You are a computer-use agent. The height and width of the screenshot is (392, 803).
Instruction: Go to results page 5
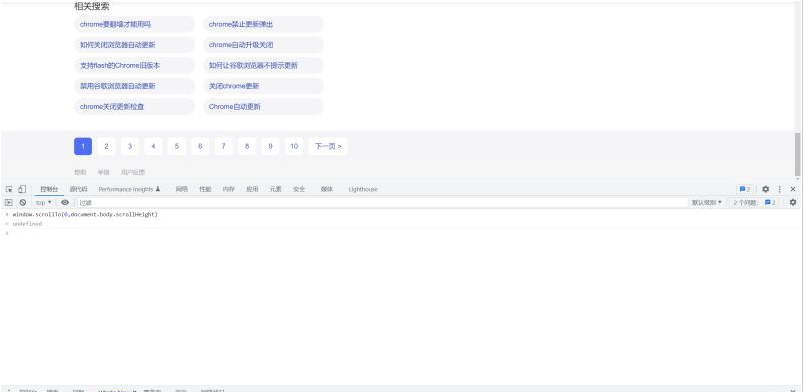pyautogui.click(x=177, y=146)
